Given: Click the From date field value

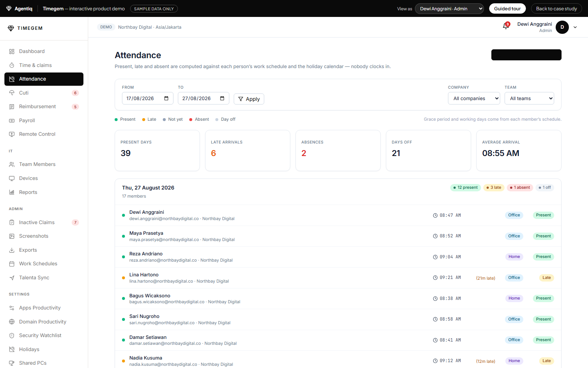Looking at the screenshot, I should pyautogui.click(x=140, y=98).
